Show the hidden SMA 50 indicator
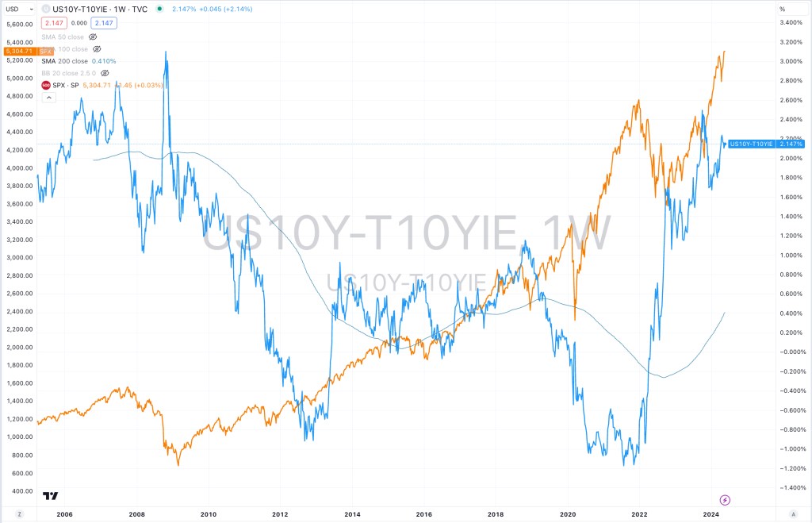Viewport: 812px width, 523px height. point(93,37)
